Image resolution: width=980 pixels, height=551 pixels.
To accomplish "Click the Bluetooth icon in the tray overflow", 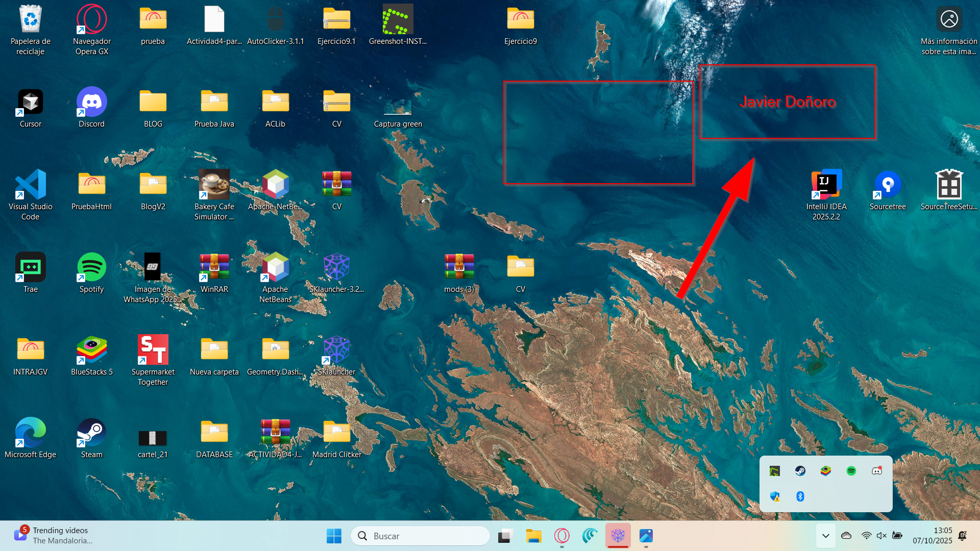I will point(800,496).
